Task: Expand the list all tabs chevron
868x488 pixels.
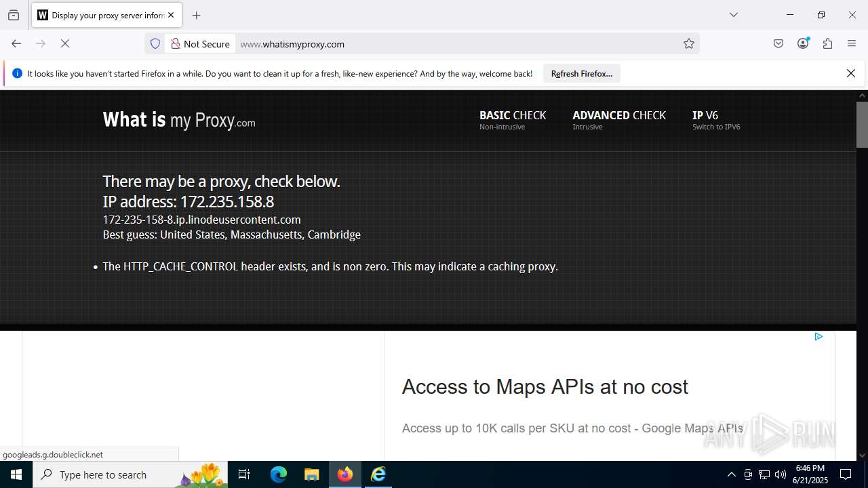Action: (x=733, y=15)
